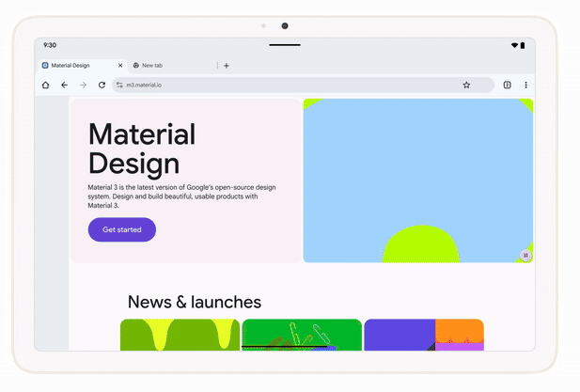
Task: Open the middle green tools news card
Action: tap(301, 335)
